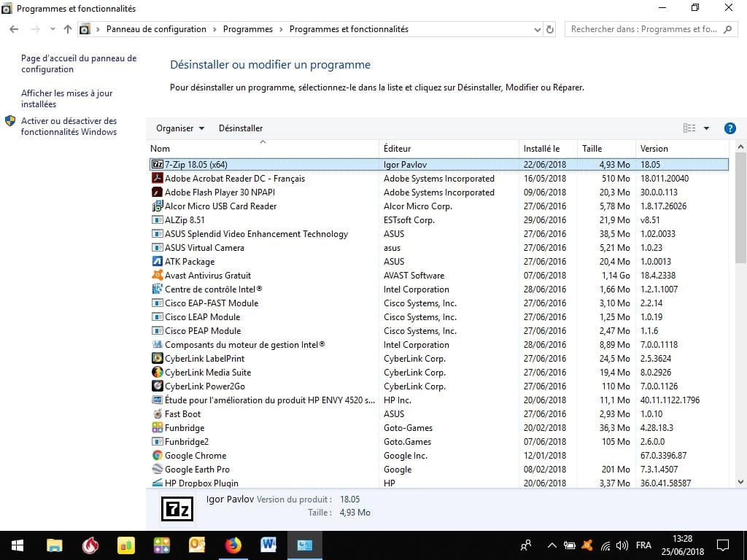Click the Google Earth Pro icon

click(158, 469)
